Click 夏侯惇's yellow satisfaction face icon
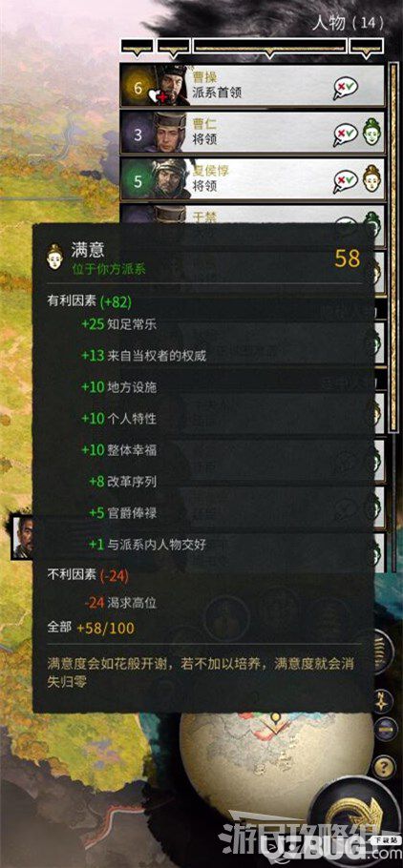The width and height of the screenshot is (403, 868). click(371, 178)
